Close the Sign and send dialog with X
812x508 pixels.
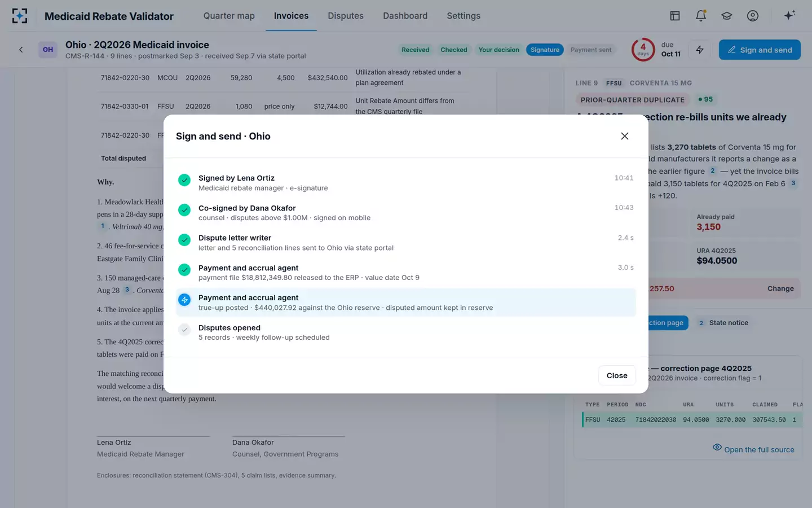(x=625, y=136)
